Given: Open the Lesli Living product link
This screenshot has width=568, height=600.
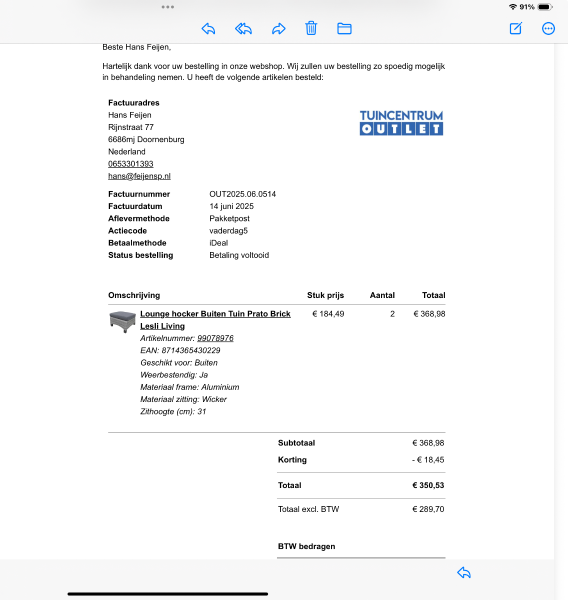Looking at the screenshot, I should pos(162,326).
